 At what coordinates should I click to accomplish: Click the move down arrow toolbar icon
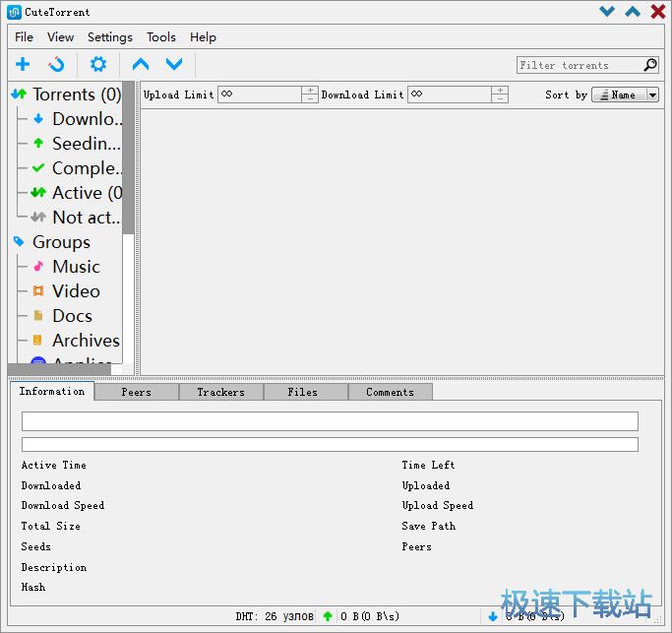[x=174, y=65]
